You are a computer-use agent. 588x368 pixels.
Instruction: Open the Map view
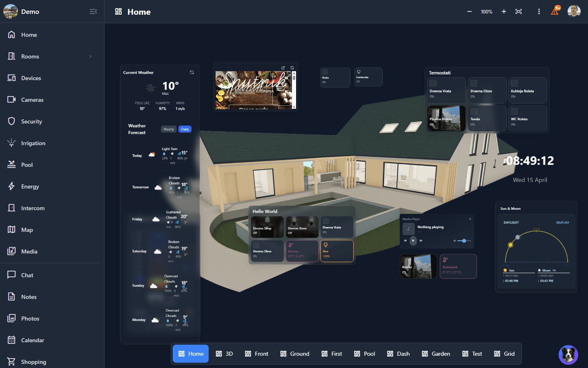point(27,229)
